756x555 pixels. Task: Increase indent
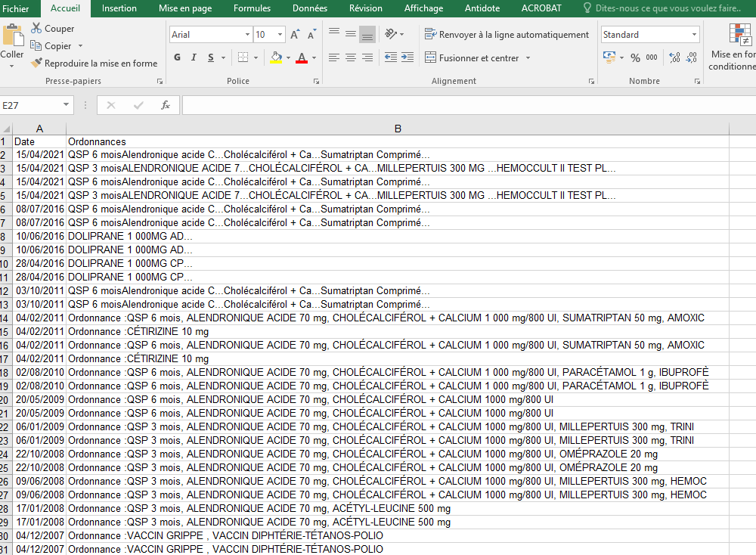(x=407, y=57)
